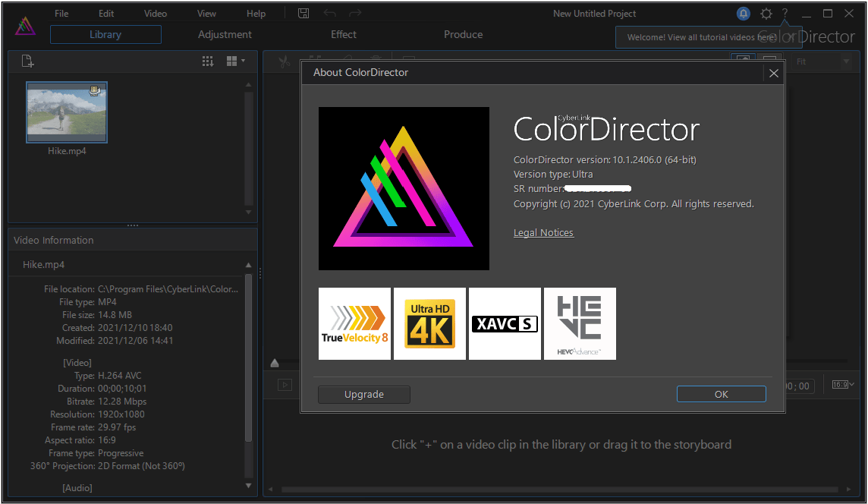868x504 pixels.
Task: Click media library scroll up arrow
Action: pyautogui.click(x=249, y=85)
